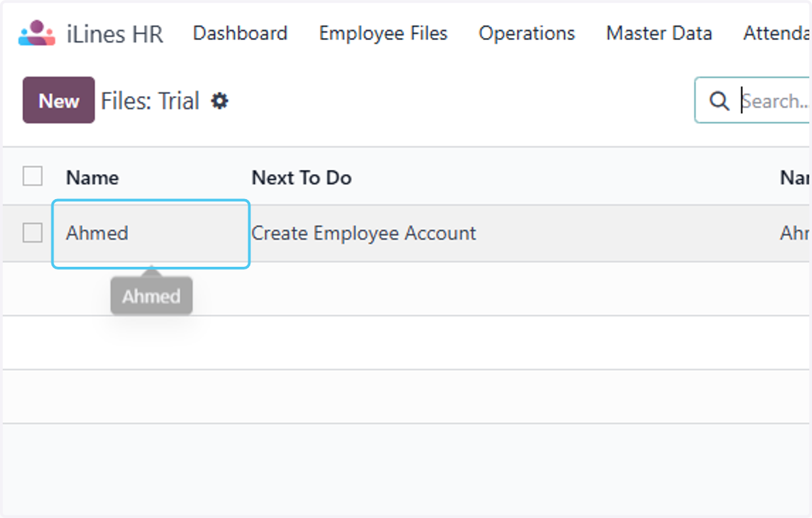This screenshot has height=518, width=812.
Task: Click the New button
Action: 59,100
